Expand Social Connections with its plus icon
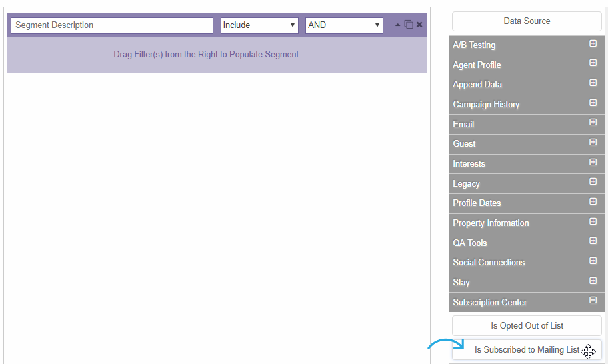 tap(593, 261)
